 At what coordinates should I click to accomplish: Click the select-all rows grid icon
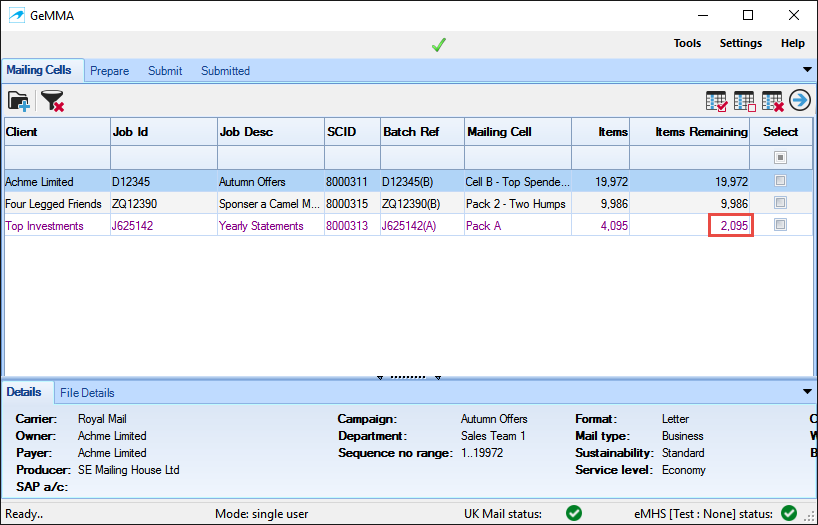pos(716,101)
